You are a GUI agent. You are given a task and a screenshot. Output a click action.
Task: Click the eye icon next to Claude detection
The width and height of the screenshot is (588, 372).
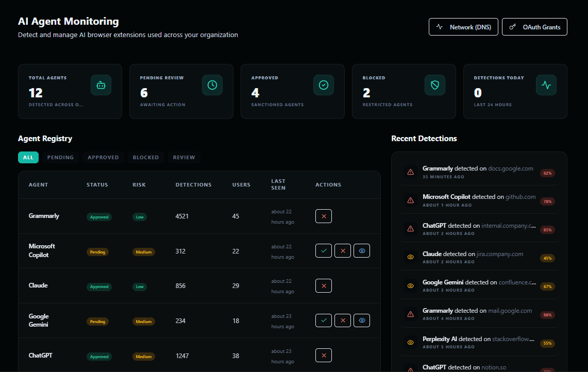pos(411,258)
